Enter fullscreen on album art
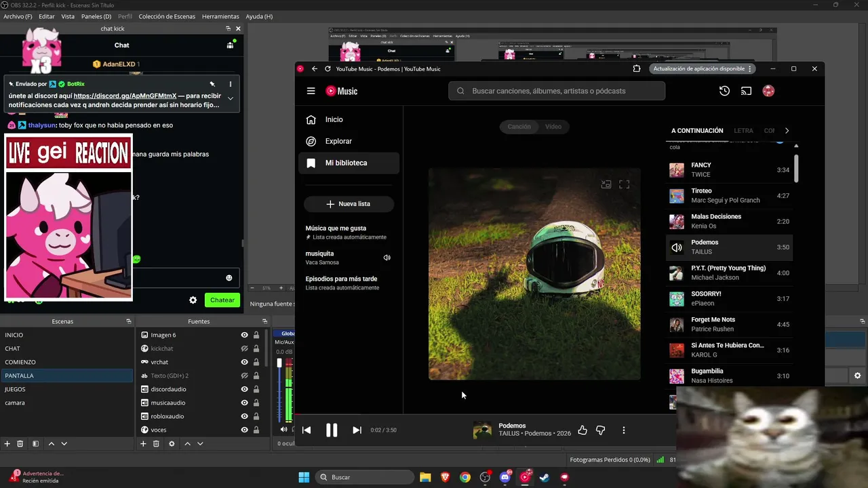868x488 pixels. coord(624,184)
